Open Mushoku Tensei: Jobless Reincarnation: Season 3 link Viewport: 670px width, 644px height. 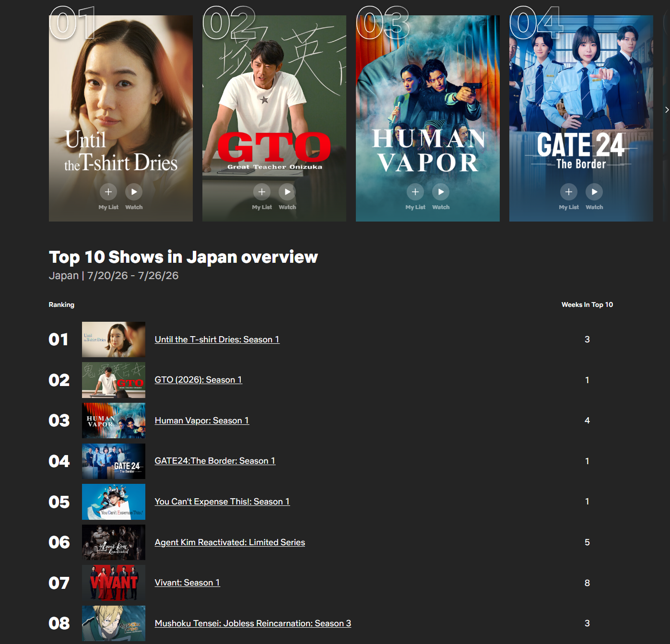(253, 623)
